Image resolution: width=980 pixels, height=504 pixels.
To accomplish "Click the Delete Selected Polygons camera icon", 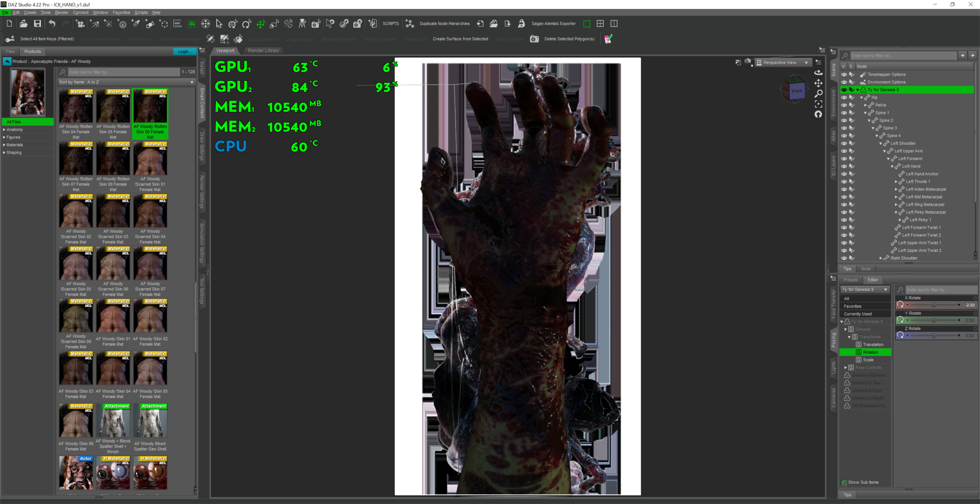I will (534, 39).
